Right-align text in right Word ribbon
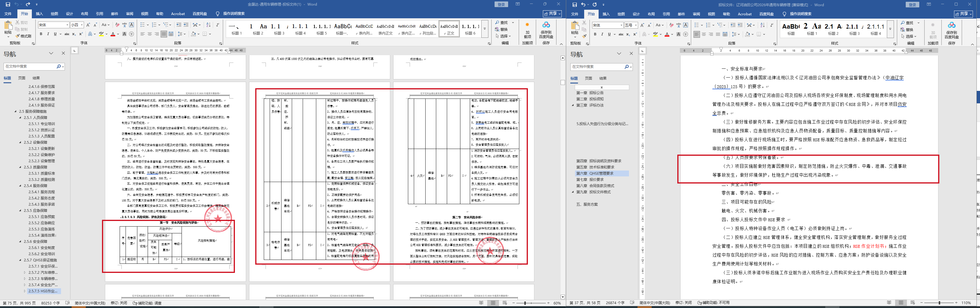The width and height of the screenshot is (980, 308). pyautogui.click(x=711, y=35)
